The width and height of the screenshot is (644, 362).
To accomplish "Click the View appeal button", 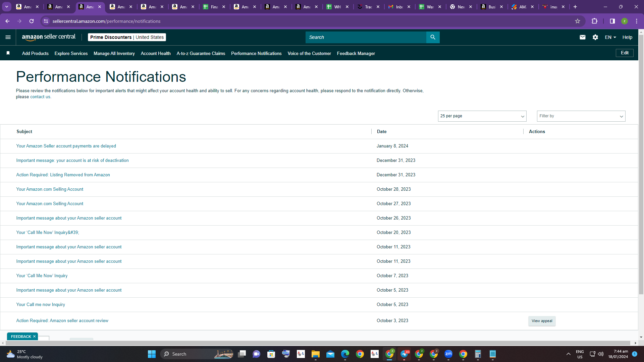I will point(542,321).
